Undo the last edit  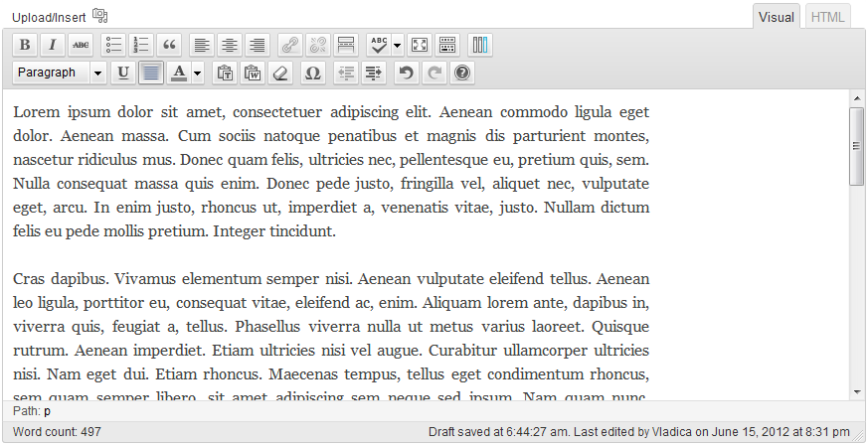pos(405,73)
